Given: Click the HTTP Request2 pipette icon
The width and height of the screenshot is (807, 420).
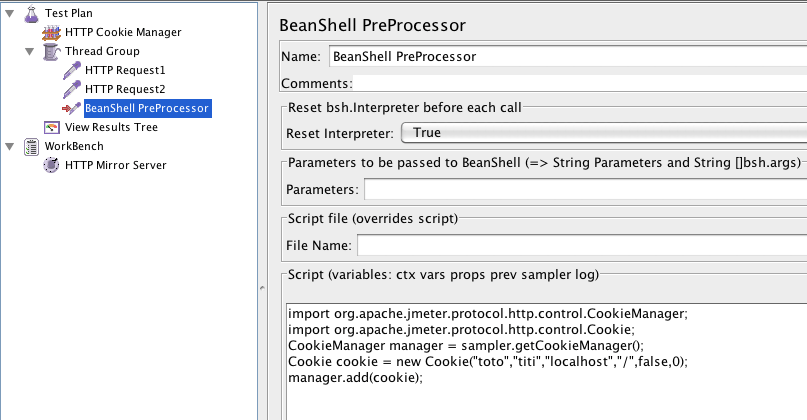Looking at the screenshot, I should point(71,89).
